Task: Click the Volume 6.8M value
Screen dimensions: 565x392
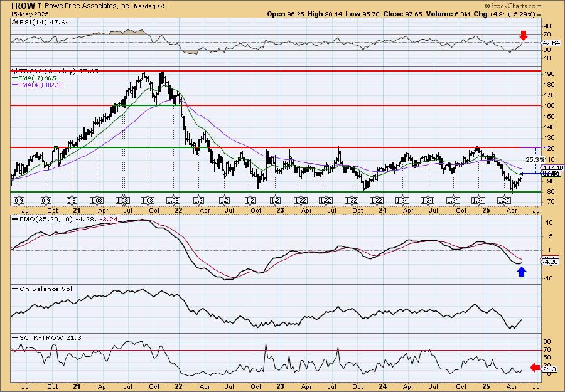Action: click(448, 14)
